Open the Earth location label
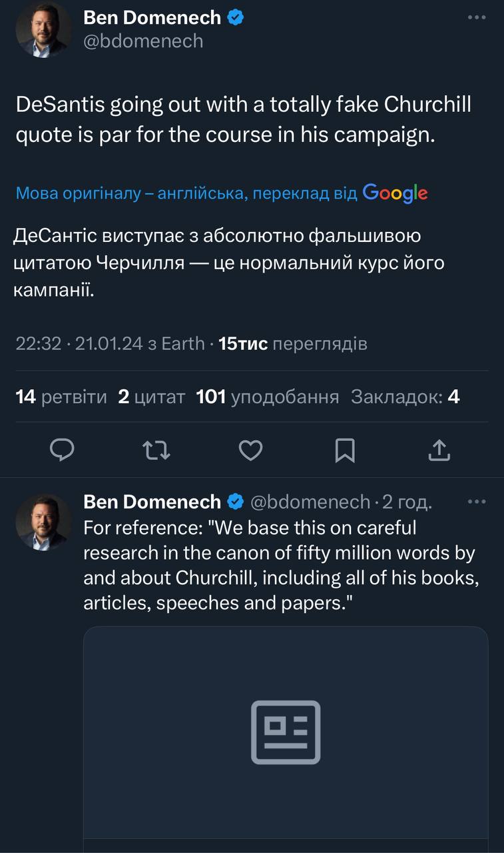504x853 pixels. [x=183, y=344]
